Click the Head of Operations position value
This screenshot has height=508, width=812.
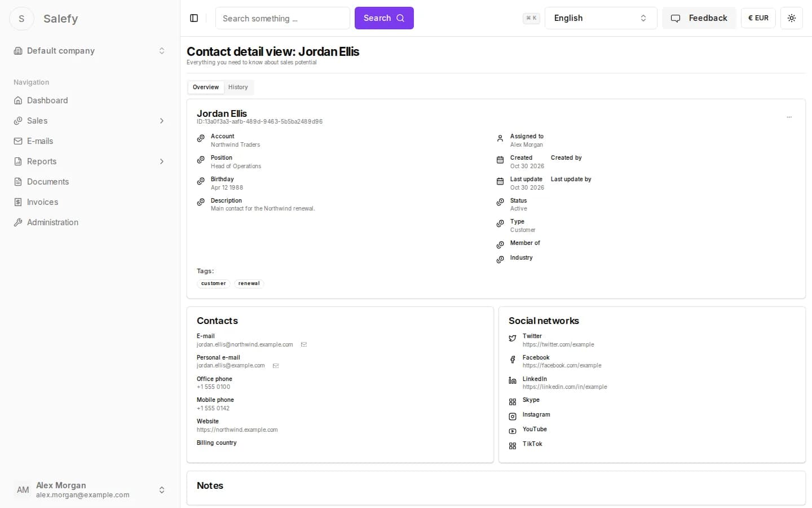pos(236,167)
